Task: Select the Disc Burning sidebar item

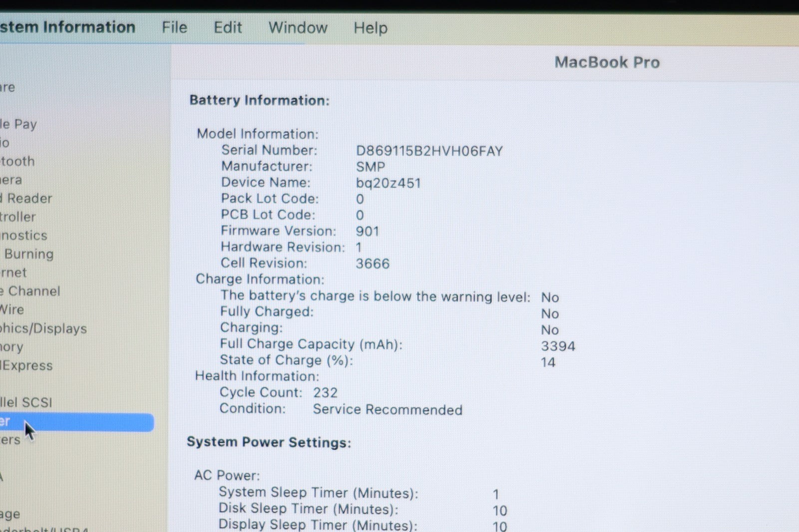Action: pyautogui.click(x=27, y=254)
